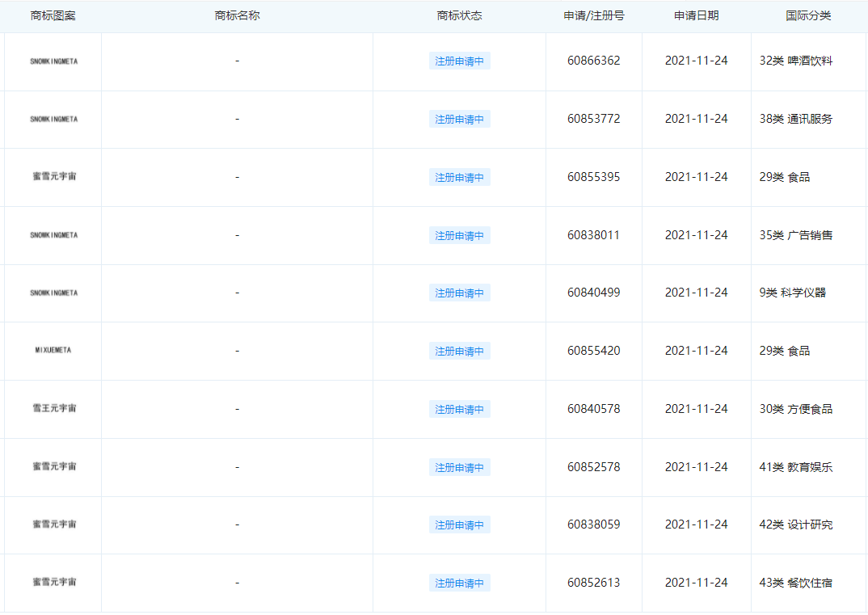Open 蜜雪元宇宙 trademark image in row 60852578
This screenshot has height=615, width=868.
(x=54, y=466)
